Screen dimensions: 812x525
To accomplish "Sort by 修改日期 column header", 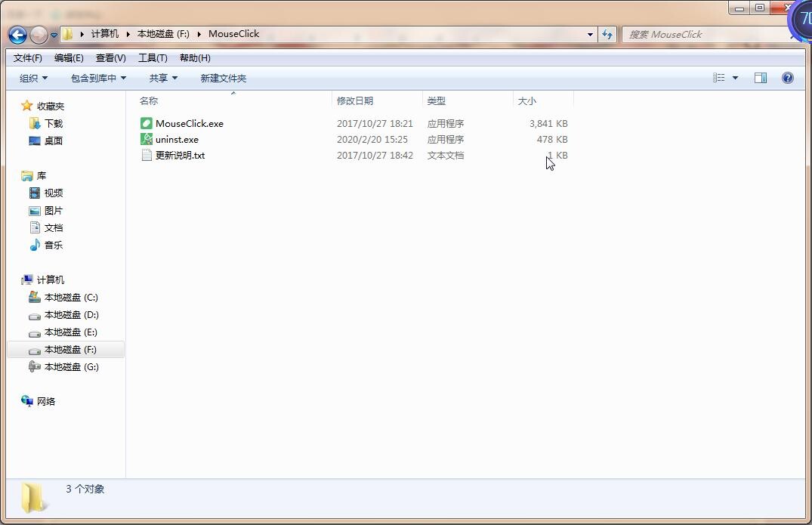I will [355, 100].
